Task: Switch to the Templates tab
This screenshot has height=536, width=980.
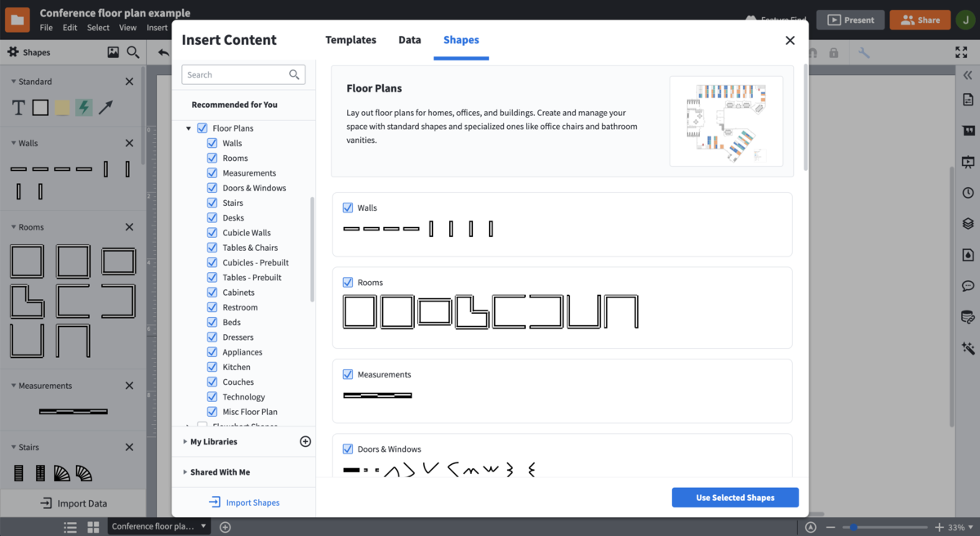Action: [350, 39]
